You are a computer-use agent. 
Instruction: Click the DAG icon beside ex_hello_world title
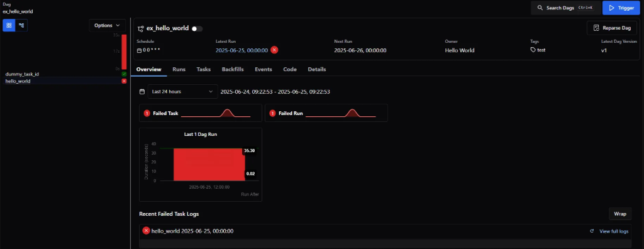[x=141, y=29]
